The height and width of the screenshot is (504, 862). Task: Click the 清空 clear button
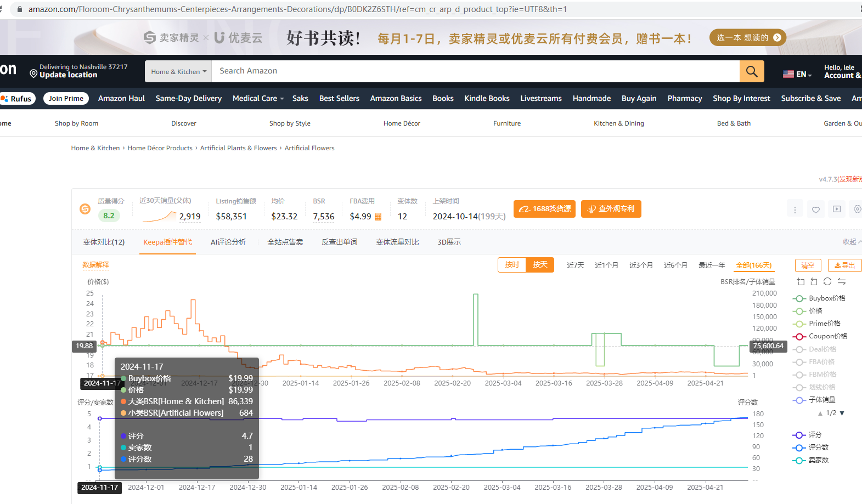(x=808, y=265)
